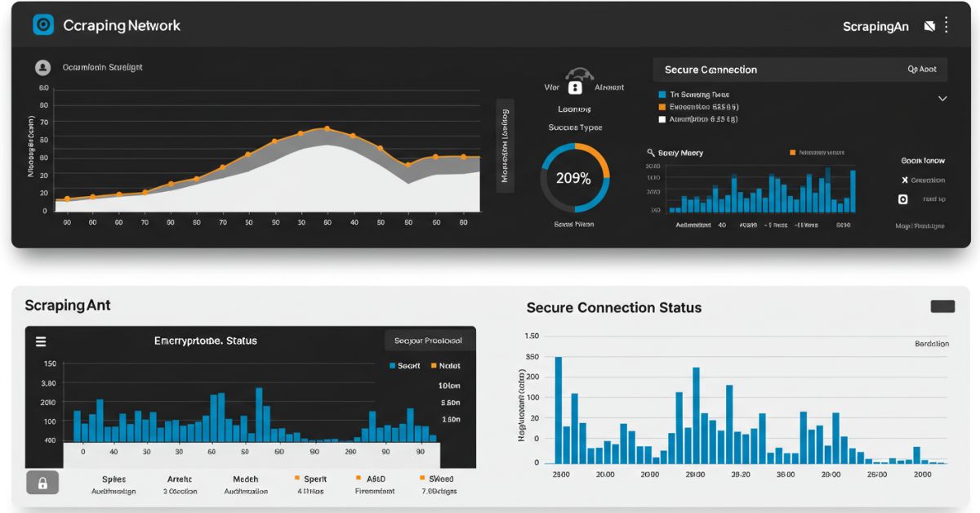Image resolution: width=980 pixels, height=513 pixels.
Task: Click the tallest bar in Secure Connection Status chart
Action: [559, 410]
